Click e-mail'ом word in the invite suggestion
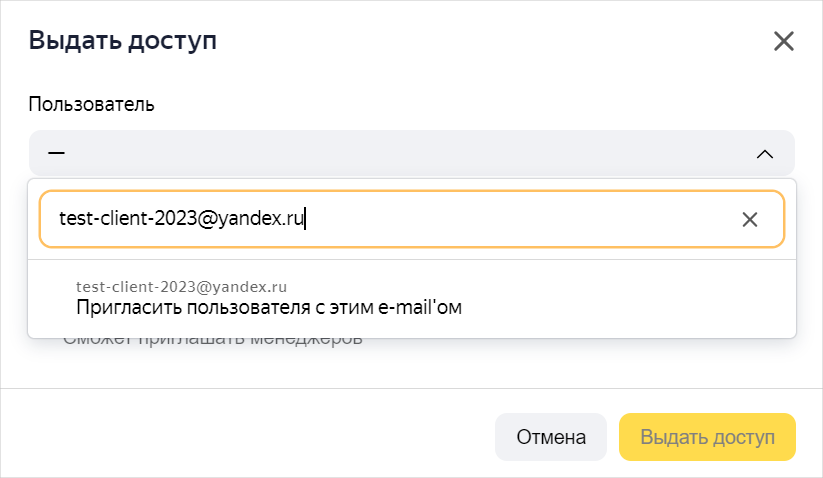This screenshot has width=823, height=478. point(420,307)
